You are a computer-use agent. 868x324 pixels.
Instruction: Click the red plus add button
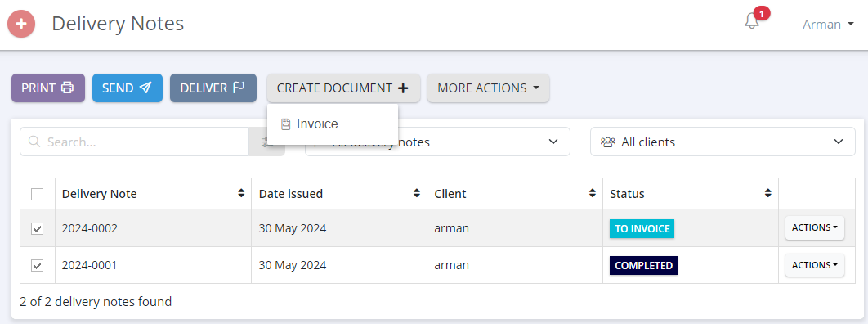point(21,24)
